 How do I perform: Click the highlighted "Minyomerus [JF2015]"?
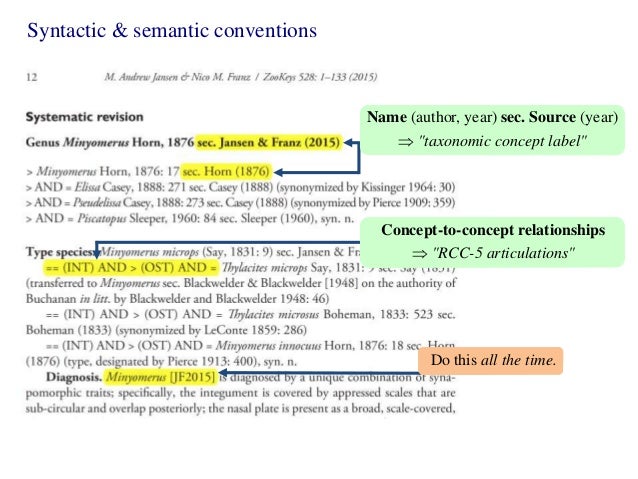tap(160, 377)
